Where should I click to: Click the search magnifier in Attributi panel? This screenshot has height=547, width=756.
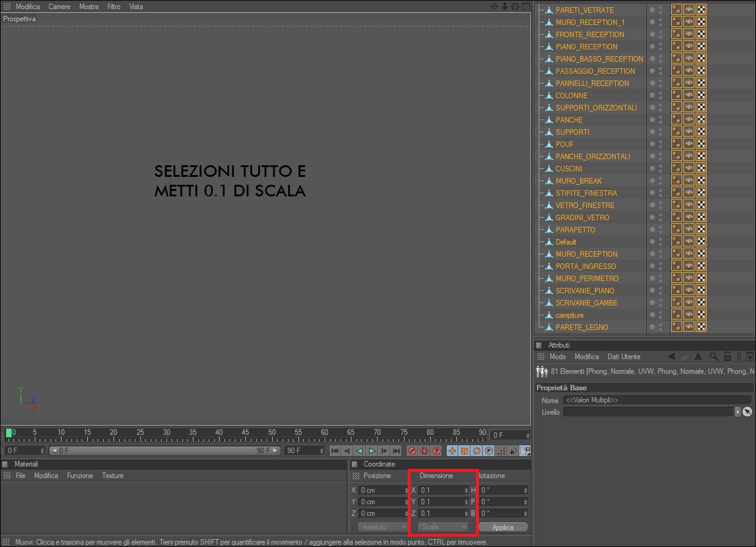point(714,357)
